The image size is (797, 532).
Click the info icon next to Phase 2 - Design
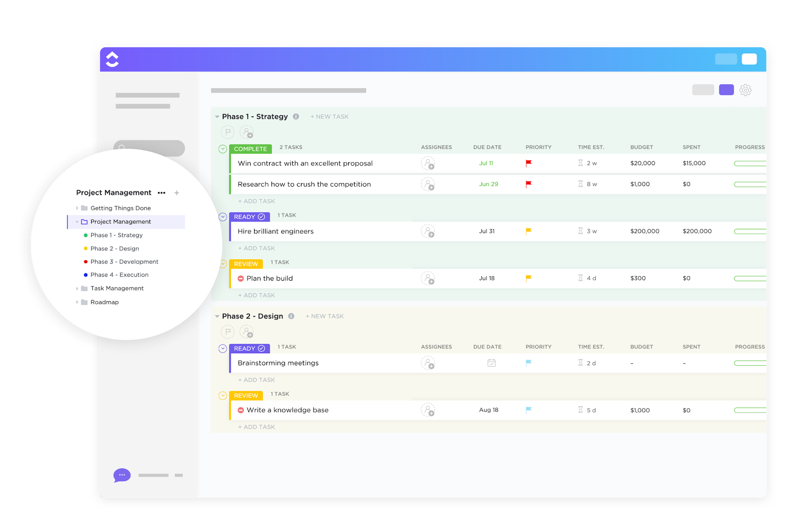tap(291, 316)
